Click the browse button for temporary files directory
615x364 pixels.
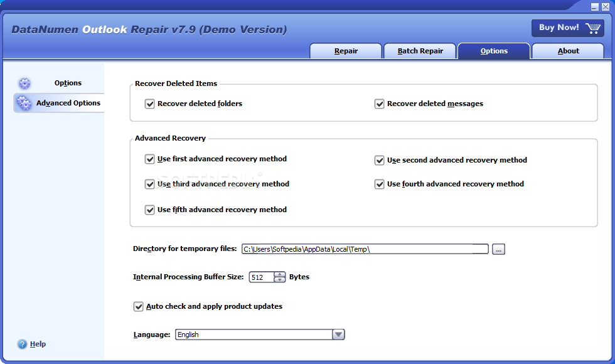(498, 249)
